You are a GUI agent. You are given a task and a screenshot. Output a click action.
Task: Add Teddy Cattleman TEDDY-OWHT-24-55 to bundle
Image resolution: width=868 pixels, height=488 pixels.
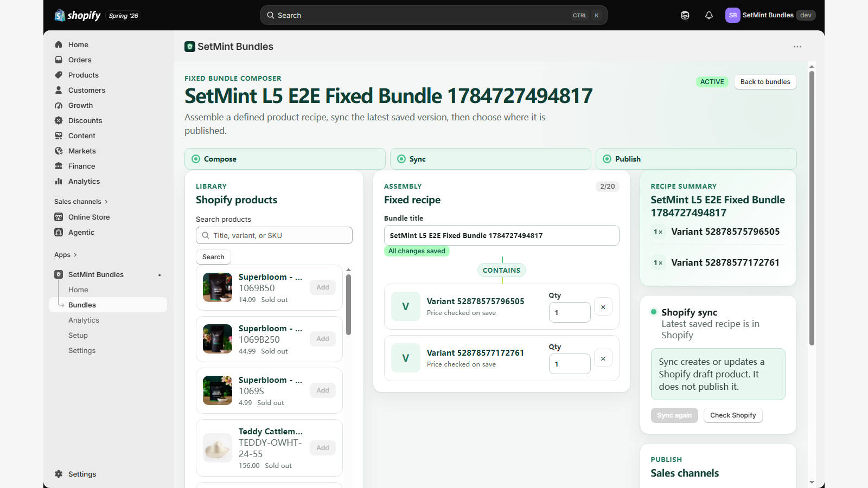pyautogui.click(x=323, y=448)
